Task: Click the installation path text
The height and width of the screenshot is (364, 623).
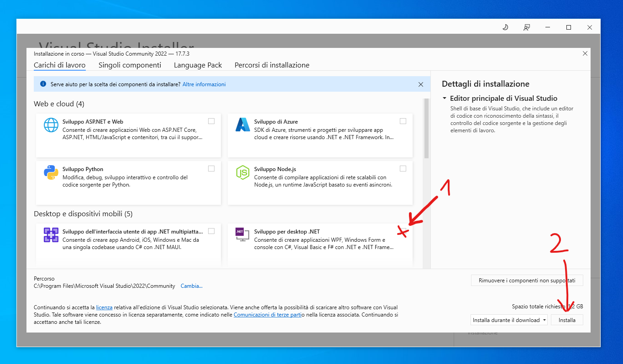Action: (105, 286)
